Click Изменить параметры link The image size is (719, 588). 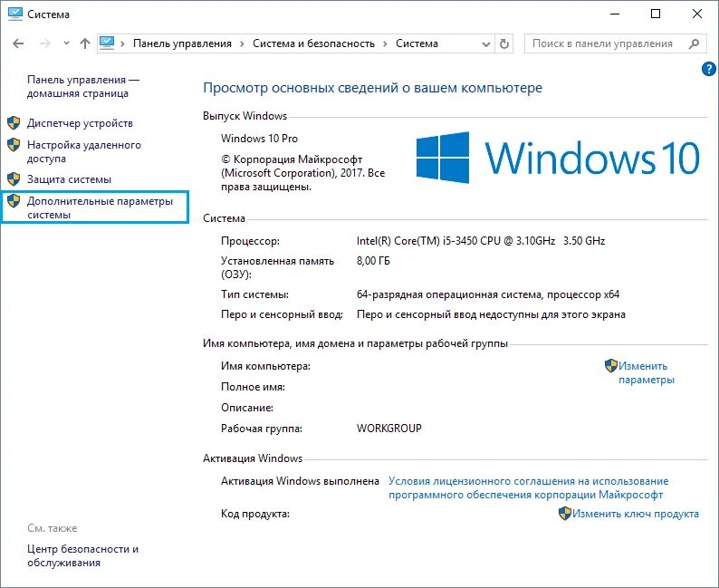click(x=647, y=373)
